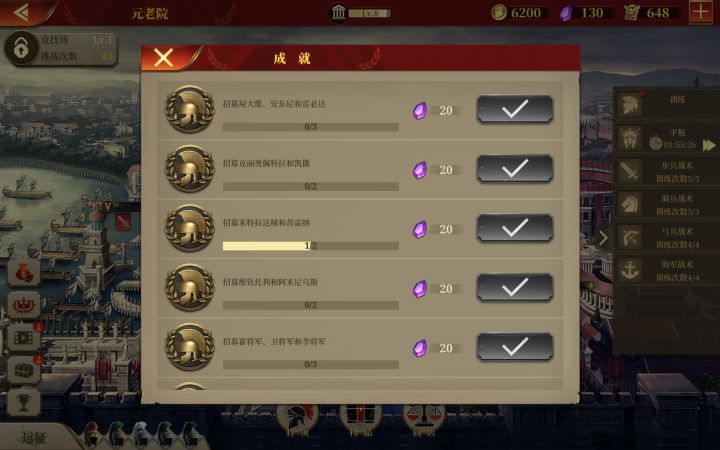Open the treasure chest icon
This screenshot has height=450, width=720.
(x=24, y=370)
